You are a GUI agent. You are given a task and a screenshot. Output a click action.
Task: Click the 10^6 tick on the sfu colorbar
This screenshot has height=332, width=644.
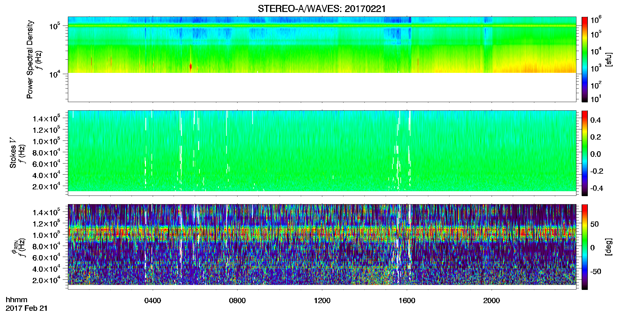[596, 20]
